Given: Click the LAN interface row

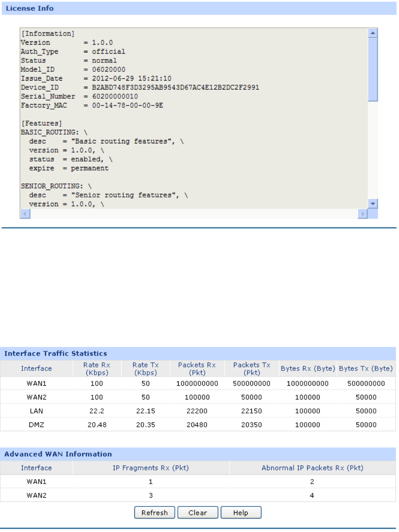Looking at the screenshot, I should coord(198,411).
